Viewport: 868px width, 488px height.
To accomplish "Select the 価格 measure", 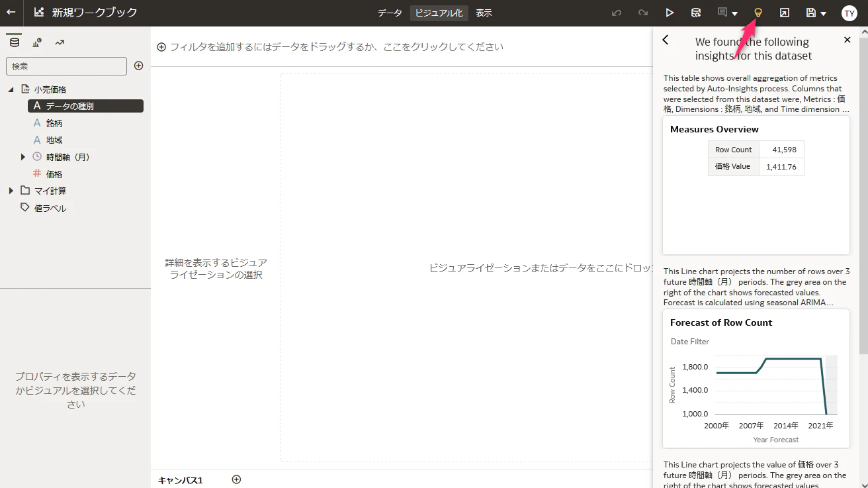I will [54, 174].
